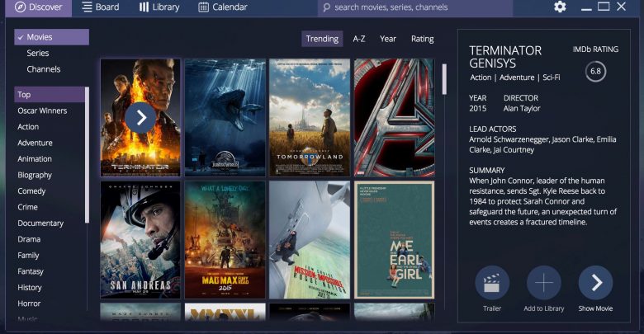The height and width of the screenshot is (334, 644).
Task: Filter by Family genre
Action: click(28, 255)
